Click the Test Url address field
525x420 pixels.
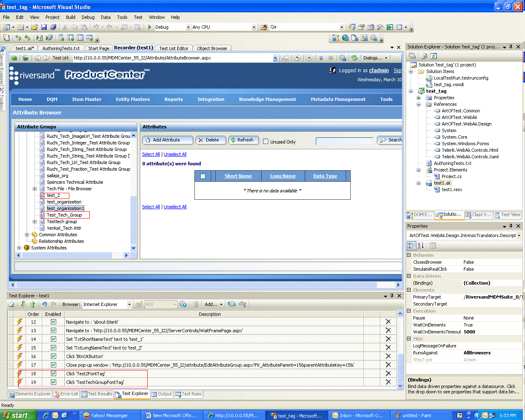[173, 58]
